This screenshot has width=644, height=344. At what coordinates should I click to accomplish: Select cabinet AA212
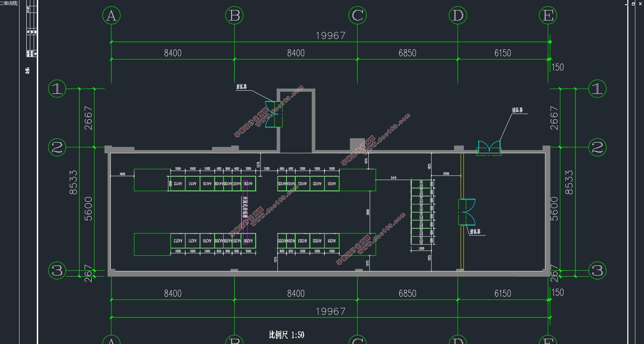click(x=178, y=241)
